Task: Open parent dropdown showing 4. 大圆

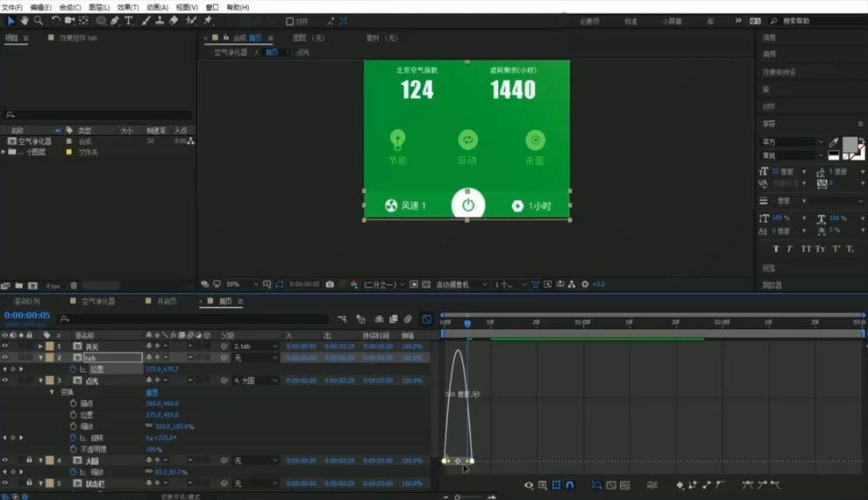Action: click(x=254, y=381)
